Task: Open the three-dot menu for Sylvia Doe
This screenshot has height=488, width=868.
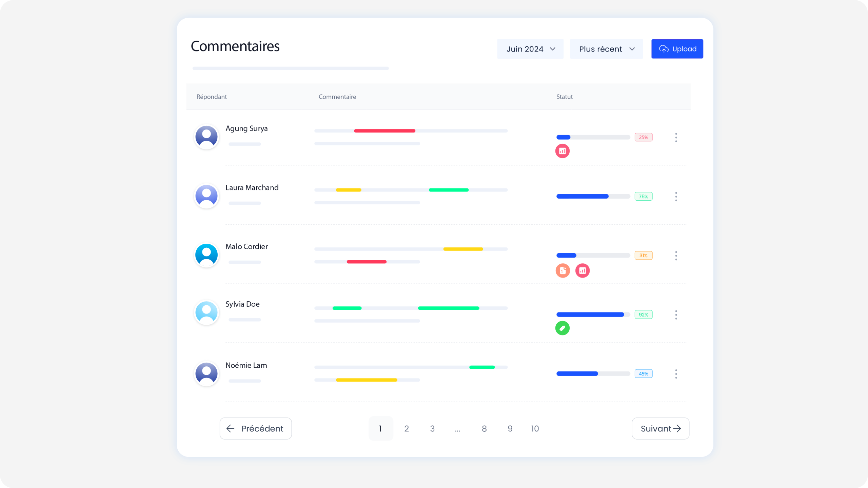Action: [676, 314]
